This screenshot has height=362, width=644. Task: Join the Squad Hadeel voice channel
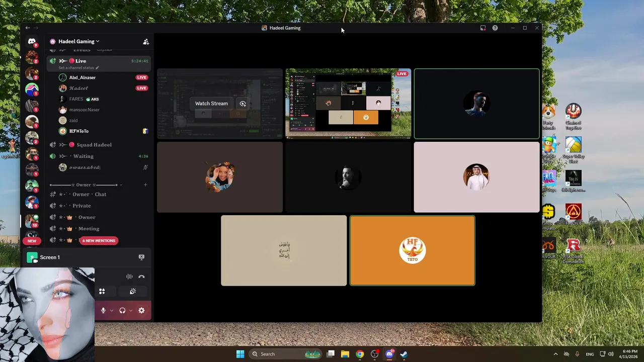pos(99,145)
